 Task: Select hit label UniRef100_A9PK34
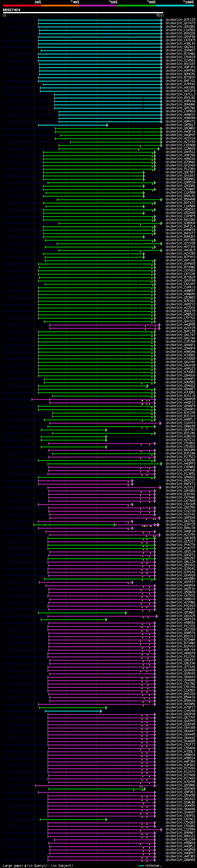point(180,101)
